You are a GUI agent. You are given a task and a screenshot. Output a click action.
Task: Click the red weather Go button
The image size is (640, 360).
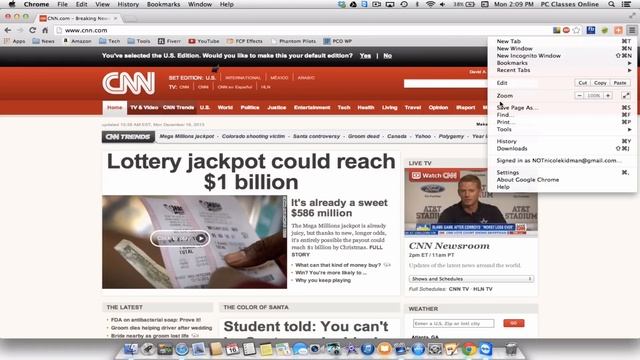pyautogui.click(x=513, y=323)
